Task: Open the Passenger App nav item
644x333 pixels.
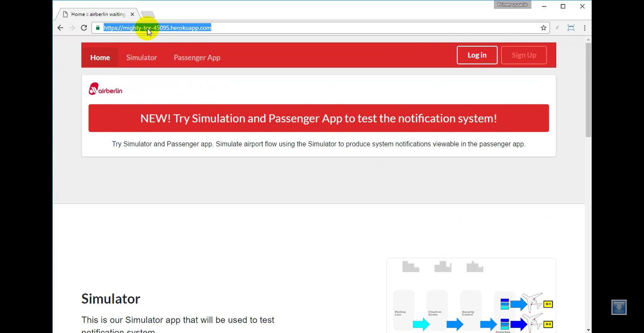Action: click(x=197, y=58)
